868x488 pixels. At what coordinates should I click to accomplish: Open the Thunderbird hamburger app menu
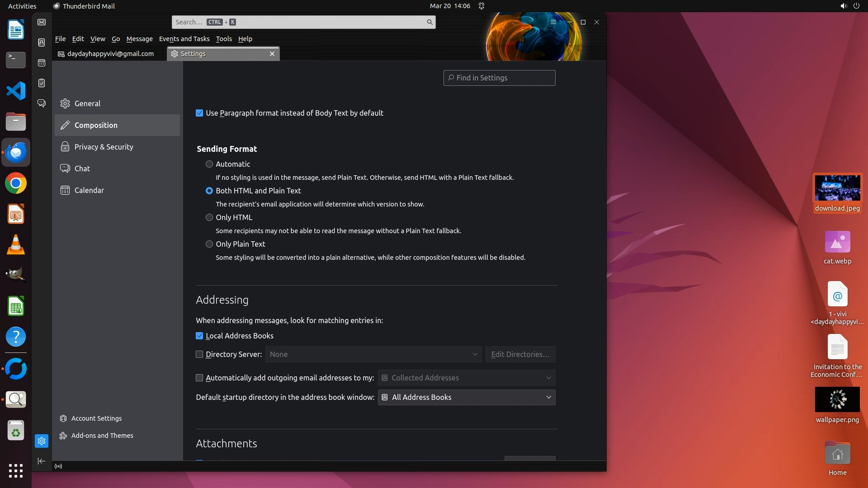point(553,22)
